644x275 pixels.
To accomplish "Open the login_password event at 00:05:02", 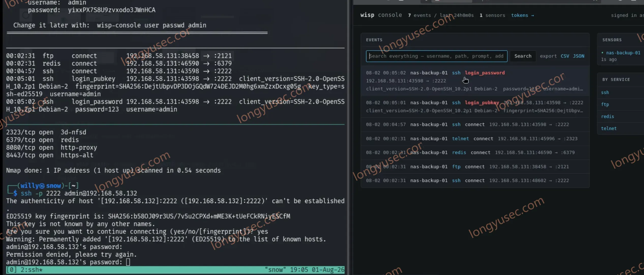I will point(475,81).
